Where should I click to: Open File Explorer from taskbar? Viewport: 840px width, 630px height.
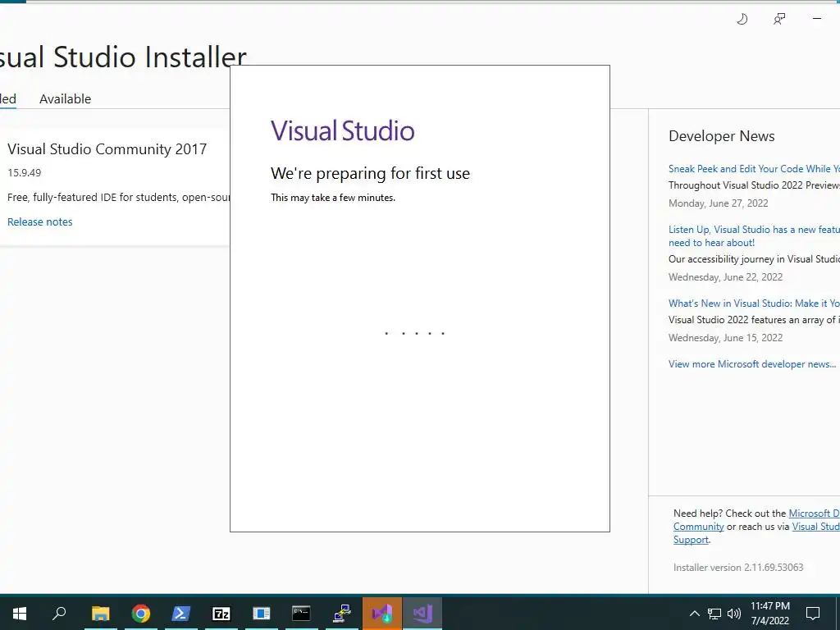tap(100, 613)
